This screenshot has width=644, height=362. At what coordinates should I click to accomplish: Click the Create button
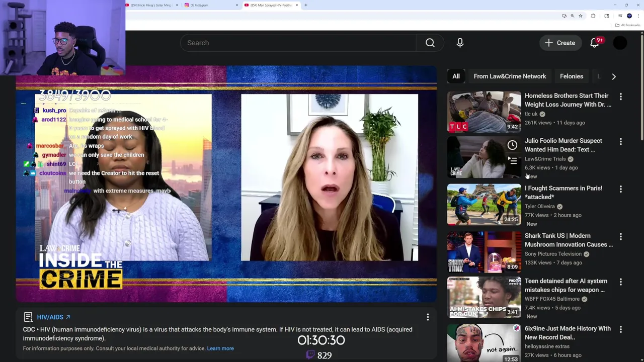[x=560, y=43]
